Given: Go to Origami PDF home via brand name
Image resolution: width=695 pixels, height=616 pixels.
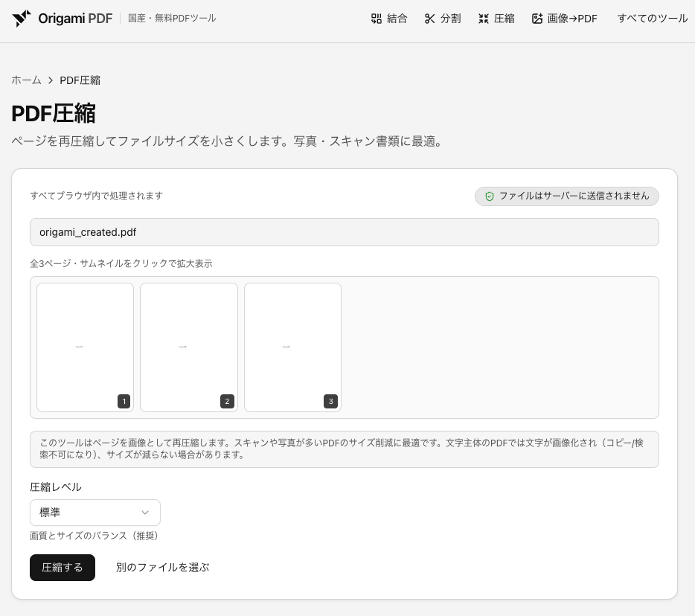Looking at the screenshot, I should (x=75, y=19).
